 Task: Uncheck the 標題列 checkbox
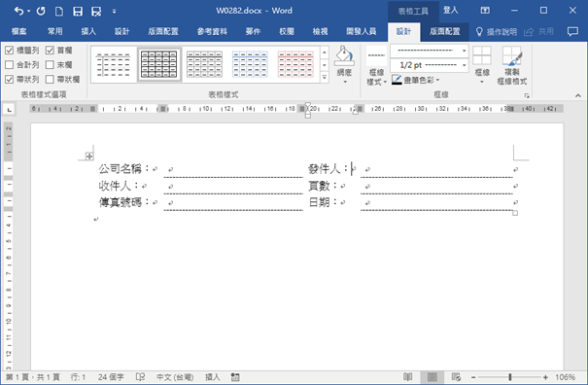(x=9, y=50)
